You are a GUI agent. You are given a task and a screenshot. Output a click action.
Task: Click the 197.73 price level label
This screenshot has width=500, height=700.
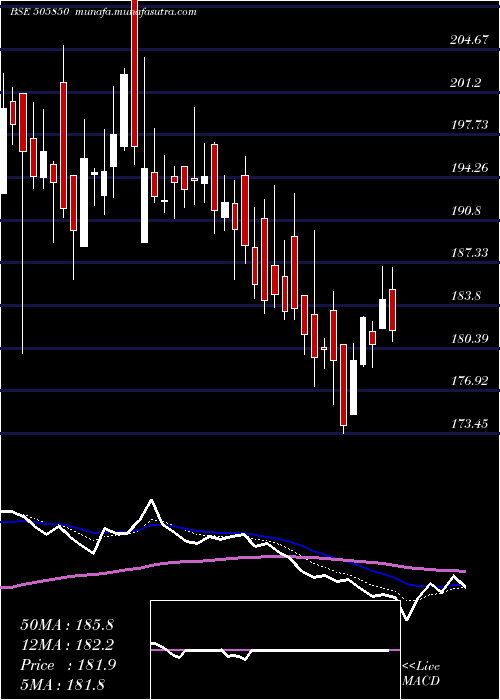pos(469,125)
